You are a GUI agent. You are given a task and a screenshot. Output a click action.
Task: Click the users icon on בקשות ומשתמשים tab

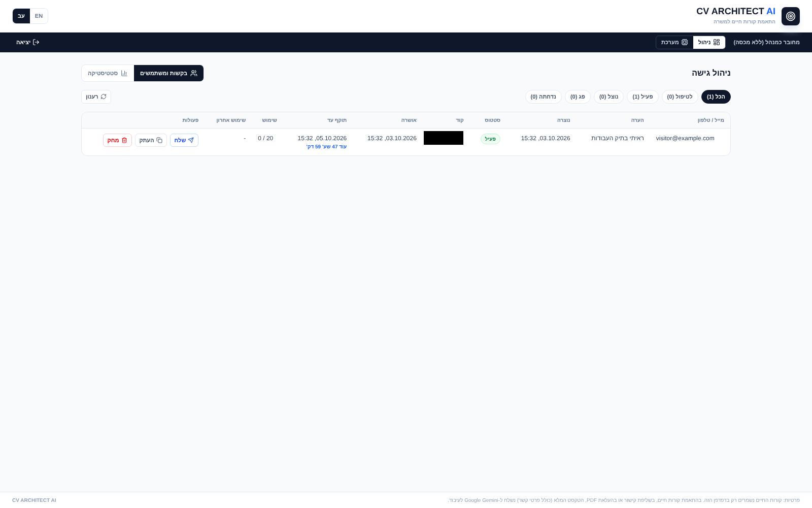(194, 73)
